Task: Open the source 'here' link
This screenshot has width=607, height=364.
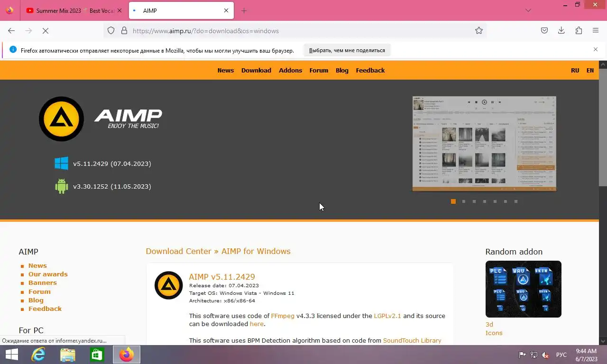Action: click(257, 324)
